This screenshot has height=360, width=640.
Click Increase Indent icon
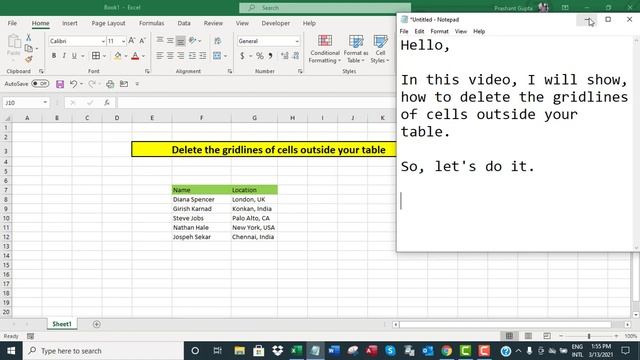(x=202, y=56)
